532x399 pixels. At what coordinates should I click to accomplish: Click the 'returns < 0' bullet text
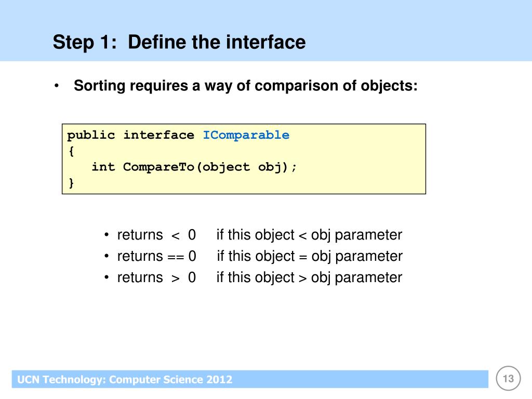[x=156, y=235]
